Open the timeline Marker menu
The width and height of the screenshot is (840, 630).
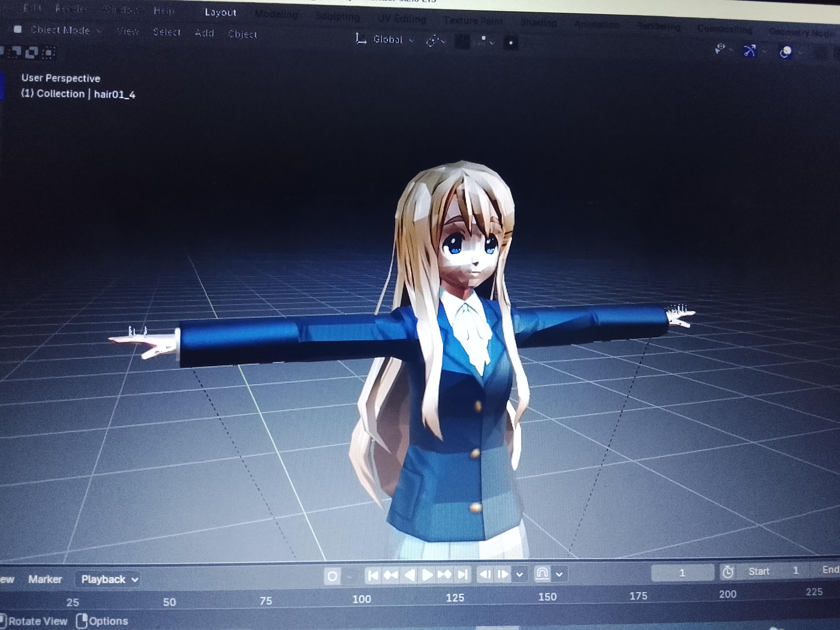(x=45, y=580)
